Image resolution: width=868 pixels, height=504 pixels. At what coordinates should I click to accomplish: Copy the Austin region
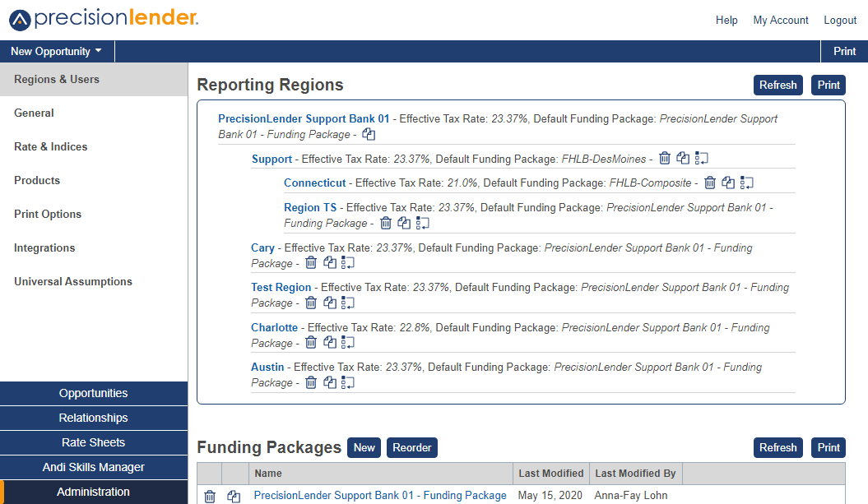coord(330,382)
